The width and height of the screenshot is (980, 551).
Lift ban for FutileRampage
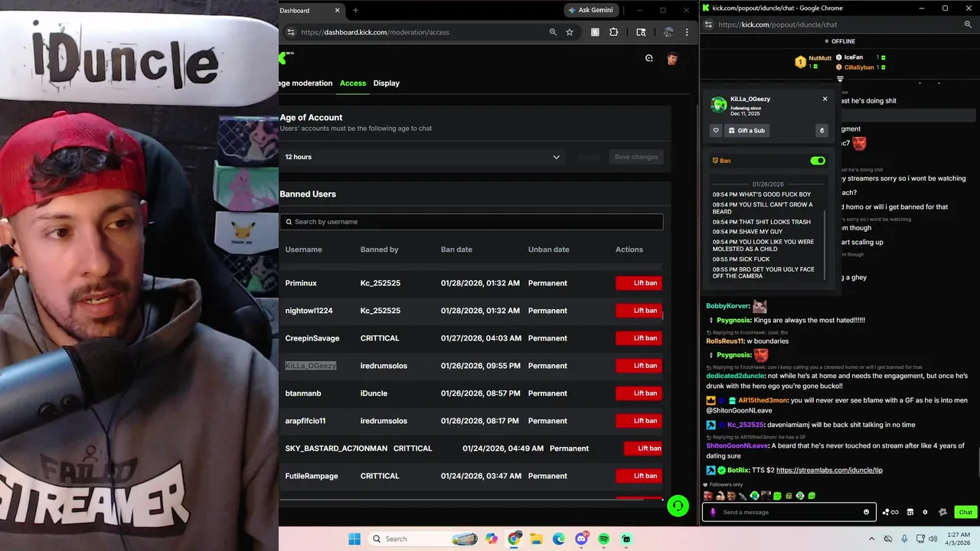click(x=639, y=476)
